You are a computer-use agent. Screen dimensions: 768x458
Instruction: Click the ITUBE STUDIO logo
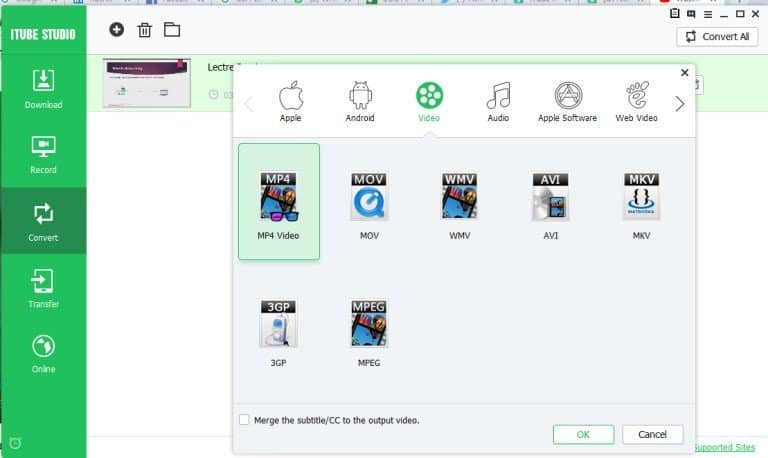pos(43,34)
